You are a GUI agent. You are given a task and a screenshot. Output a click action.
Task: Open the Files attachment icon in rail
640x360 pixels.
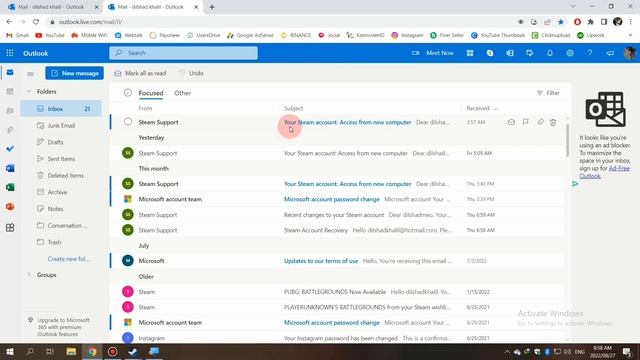click(10, 130)
